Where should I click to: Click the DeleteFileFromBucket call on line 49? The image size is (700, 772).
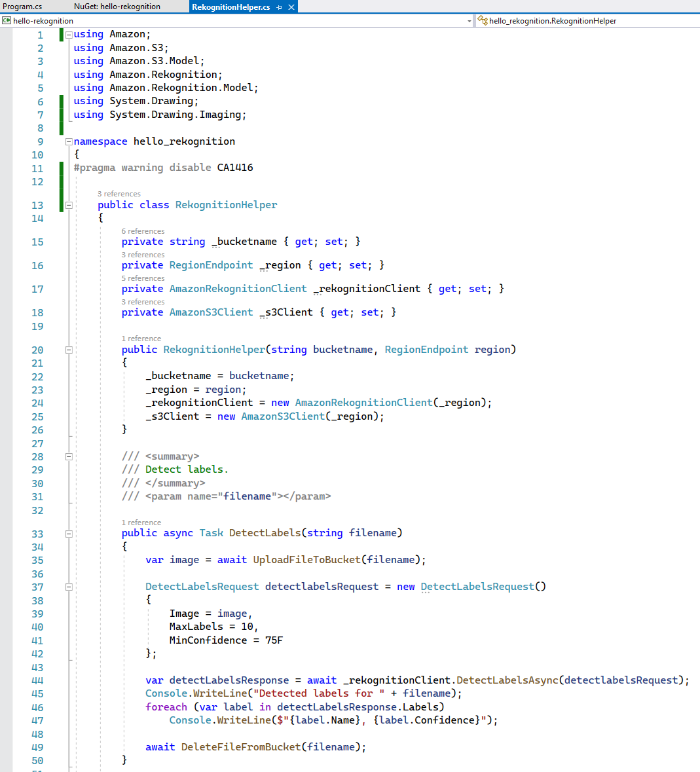(241, 747)
